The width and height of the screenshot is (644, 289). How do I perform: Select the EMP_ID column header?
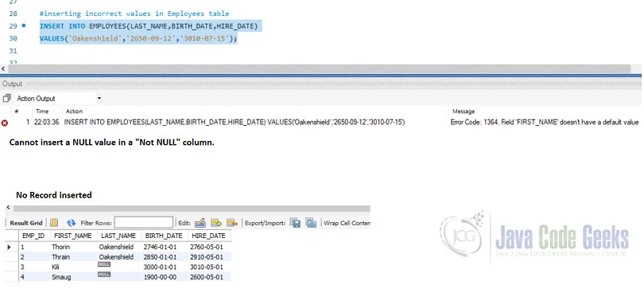33,236
